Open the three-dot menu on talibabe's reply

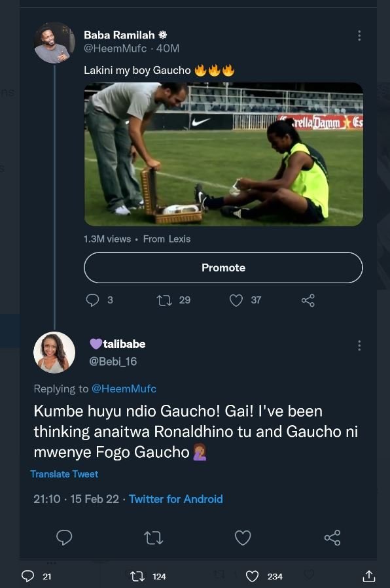click(x=359, y=346)
